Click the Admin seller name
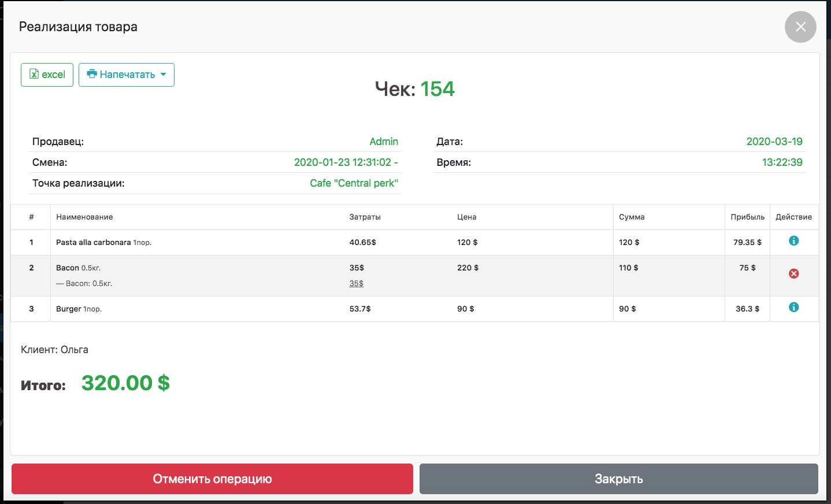The height and width of the screenshot is (504, 831). [x=384, y=142]
